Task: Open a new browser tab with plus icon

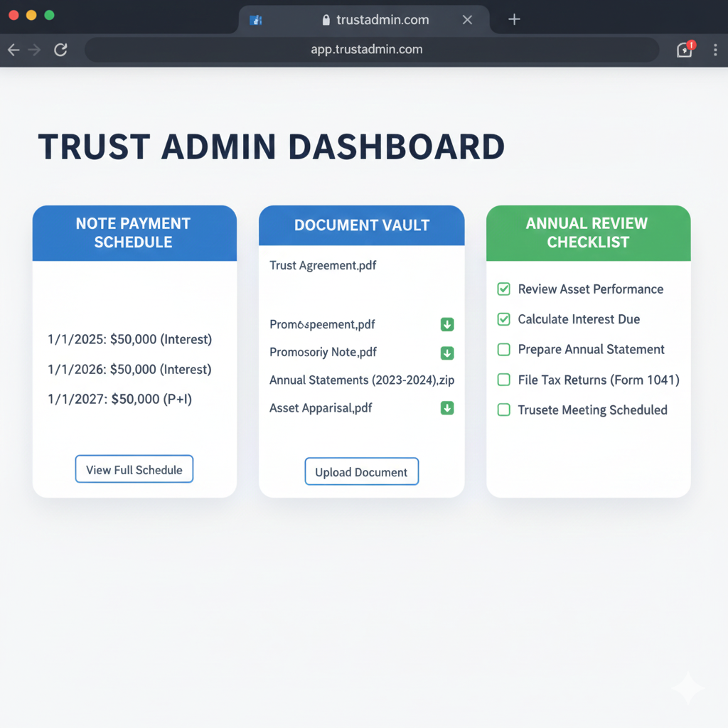Action: [514, 19]
